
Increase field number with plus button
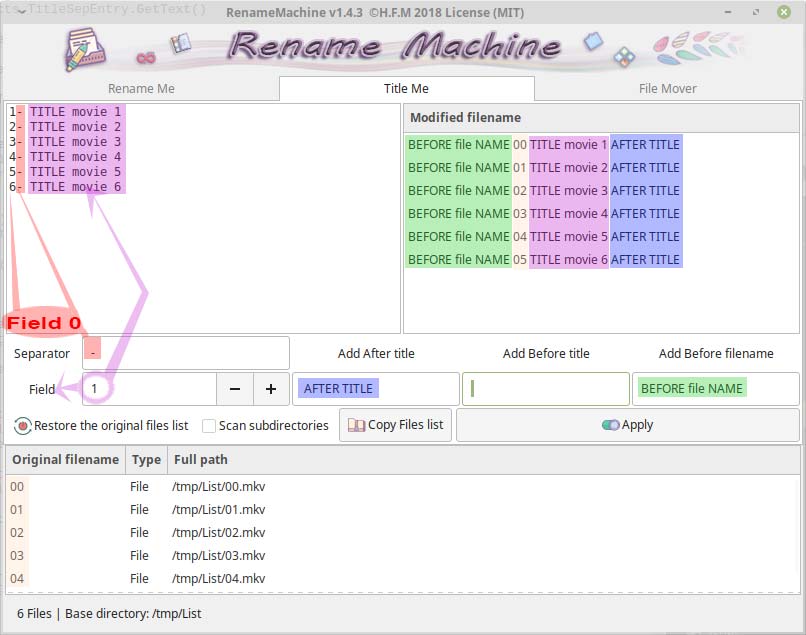271,389
